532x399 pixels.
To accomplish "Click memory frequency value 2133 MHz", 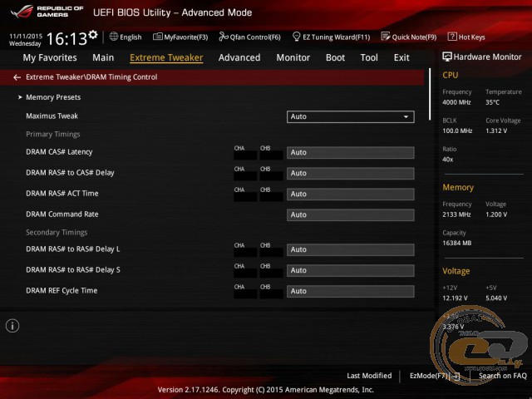I will click(x=456, y=214).
